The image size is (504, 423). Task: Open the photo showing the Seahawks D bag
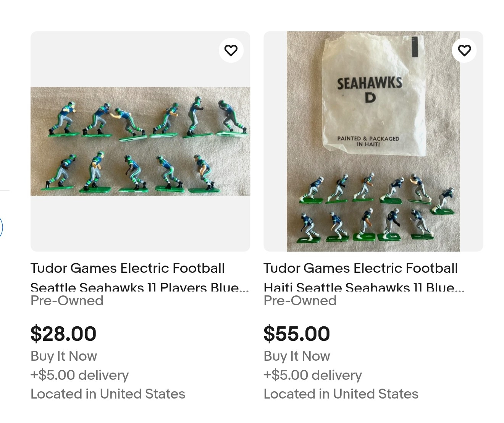point(373,141)
